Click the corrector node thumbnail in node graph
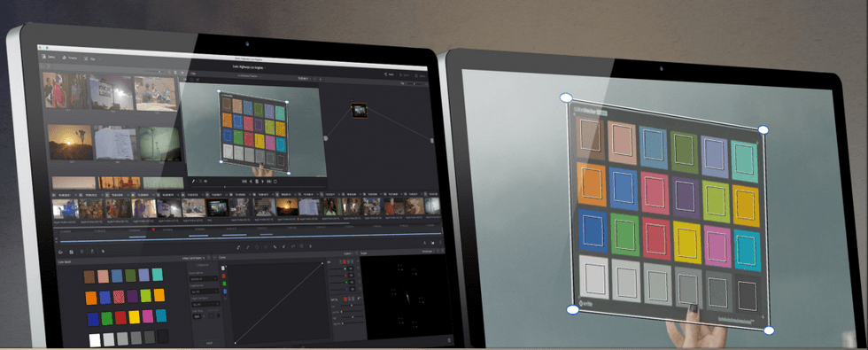This screenshot has height=350, width=868. pyautogui.click(x=360, y=110)
